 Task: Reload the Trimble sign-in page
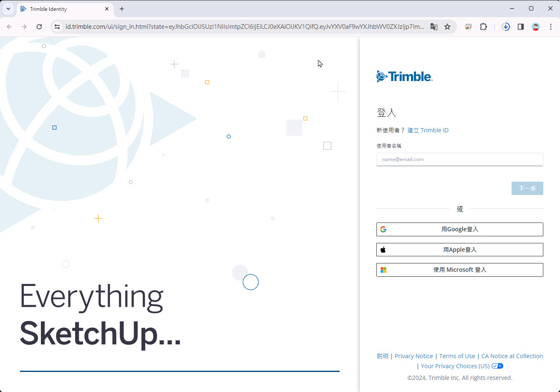[x=39, y=27]
